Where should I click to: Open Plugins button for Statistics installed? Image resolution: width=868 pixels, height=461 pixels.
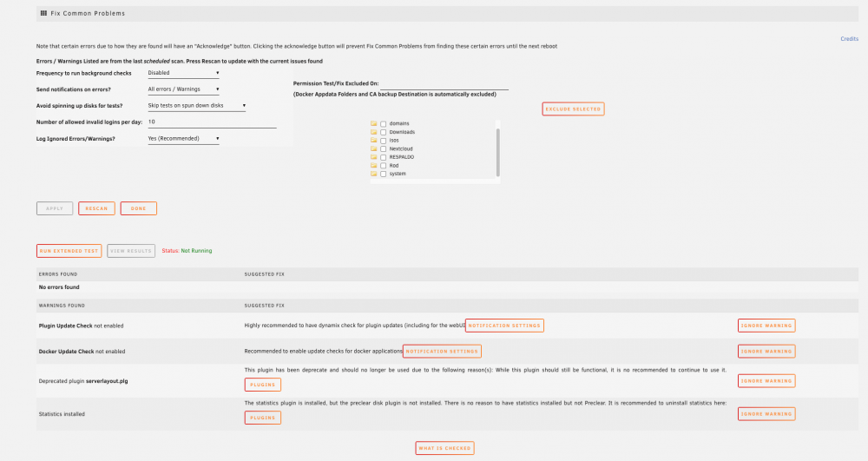[262, 418]
